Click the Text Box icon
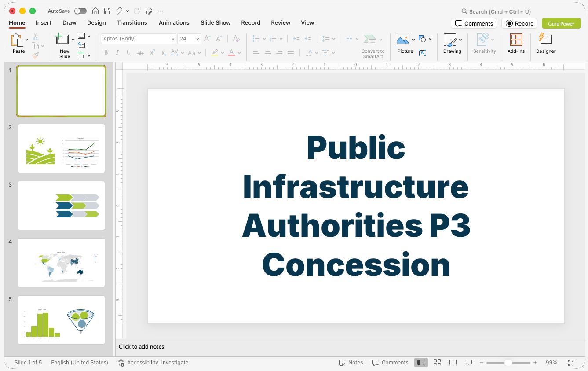The width and height of the screenshot is (588, 371). pyautogui.click(x=422, y=53)
